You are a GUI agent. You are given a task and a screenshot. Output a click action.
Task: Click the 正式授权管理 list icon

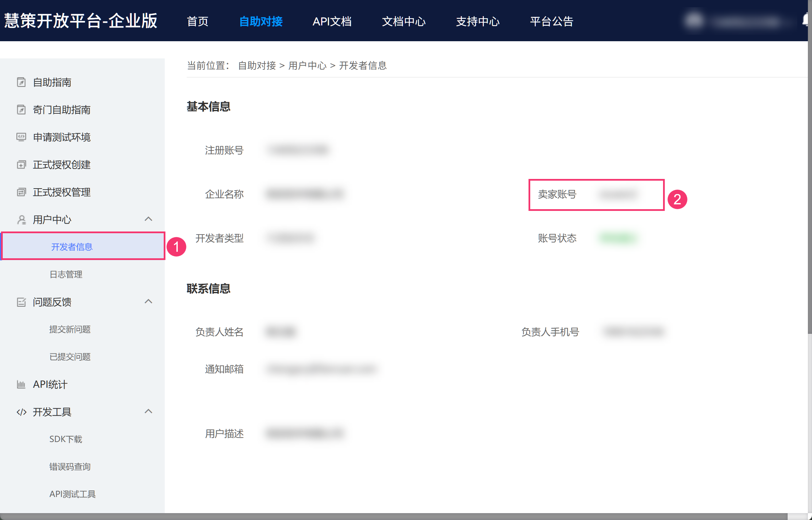(21, 192)
